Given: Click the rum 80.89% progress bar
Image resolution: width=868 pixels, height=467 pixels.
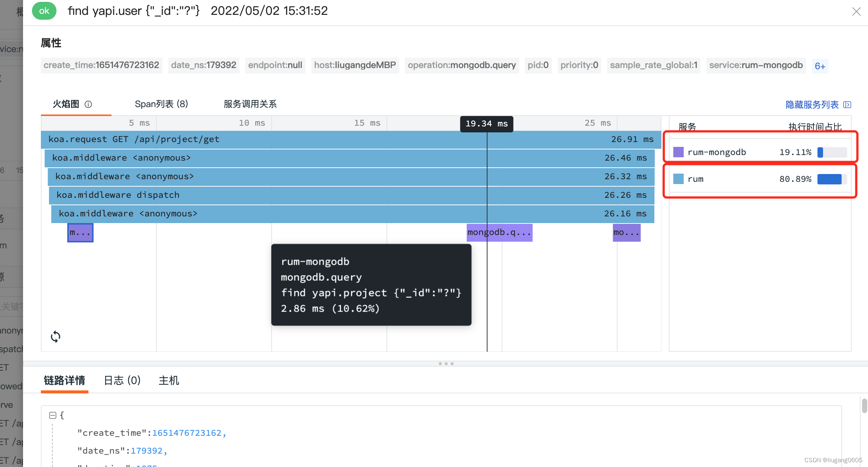Looking at the screenshot, I should point(832,179).
